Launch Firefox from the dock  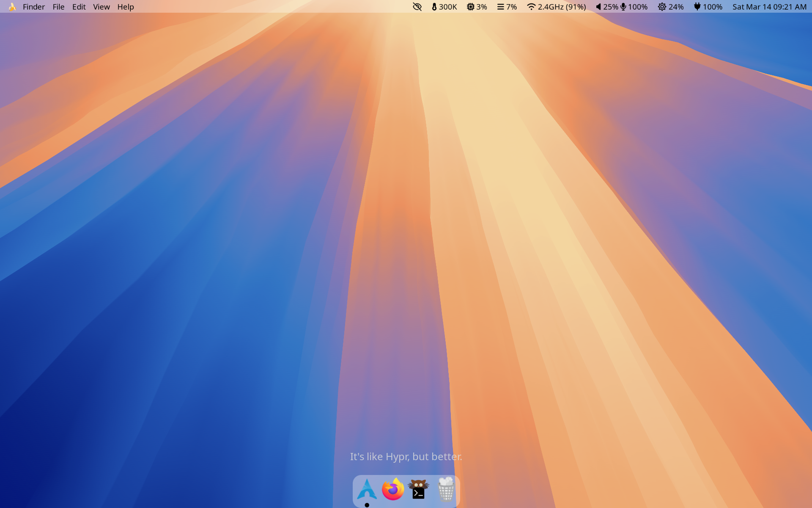click(393, 489)
